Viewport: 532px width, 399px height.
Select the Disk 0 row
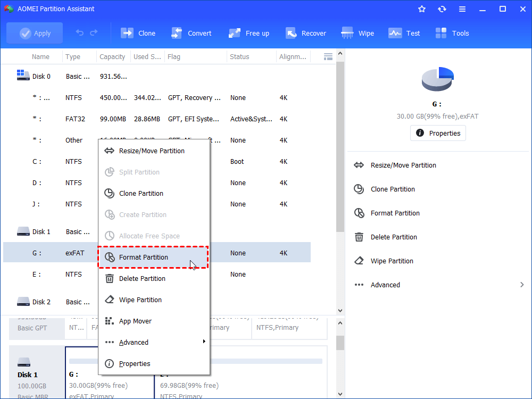157,76
